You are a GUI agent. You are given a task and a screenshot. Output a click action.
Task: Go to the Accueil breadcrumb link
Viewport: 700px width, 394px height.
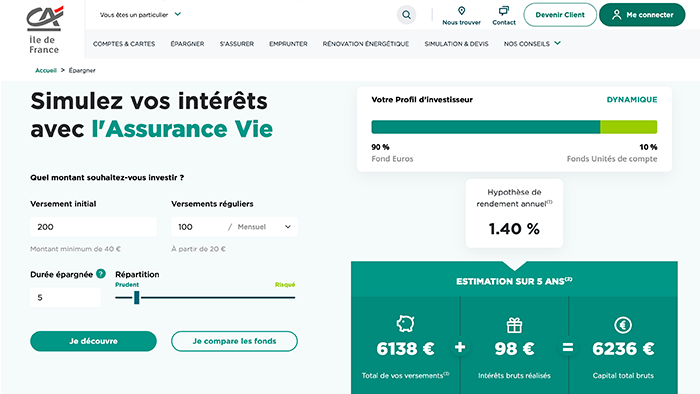pyautogui.click(x=46, y=70)
